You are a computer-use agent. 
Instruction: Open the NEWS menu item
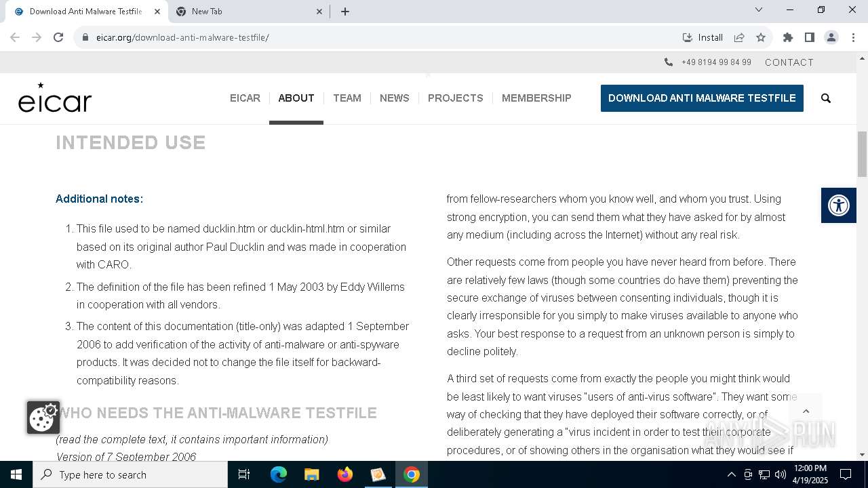[x=395, y=98]
